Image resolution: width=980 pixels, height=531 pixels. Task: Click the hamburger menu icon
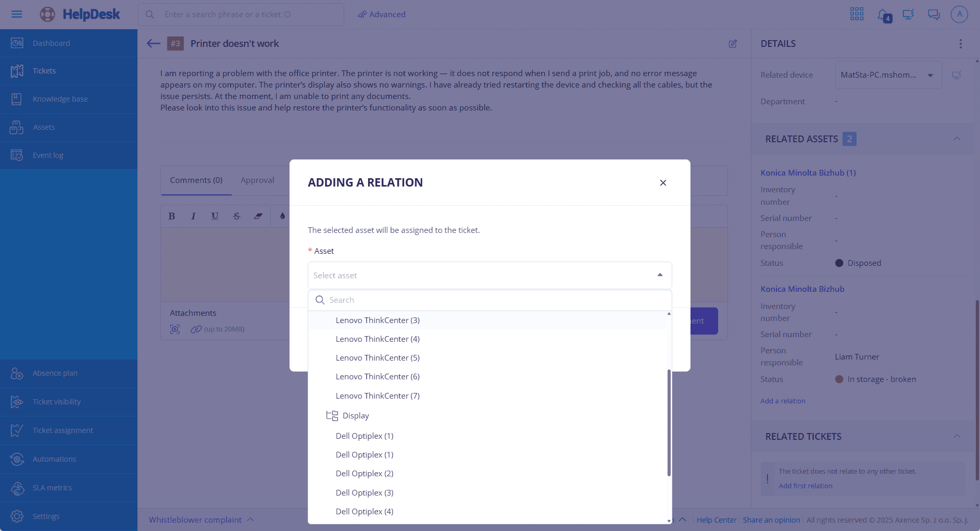click(17, 14)
